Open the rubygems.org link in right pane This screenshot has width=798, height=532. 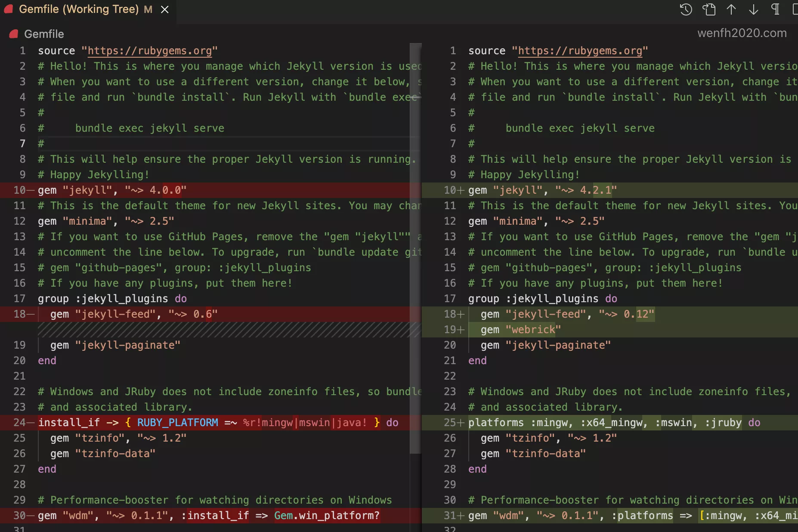tap(580, 51)
